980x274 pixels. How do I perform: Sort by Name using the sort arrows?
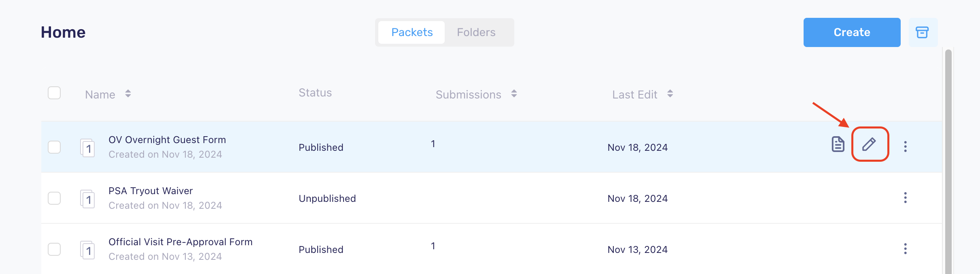128,94
